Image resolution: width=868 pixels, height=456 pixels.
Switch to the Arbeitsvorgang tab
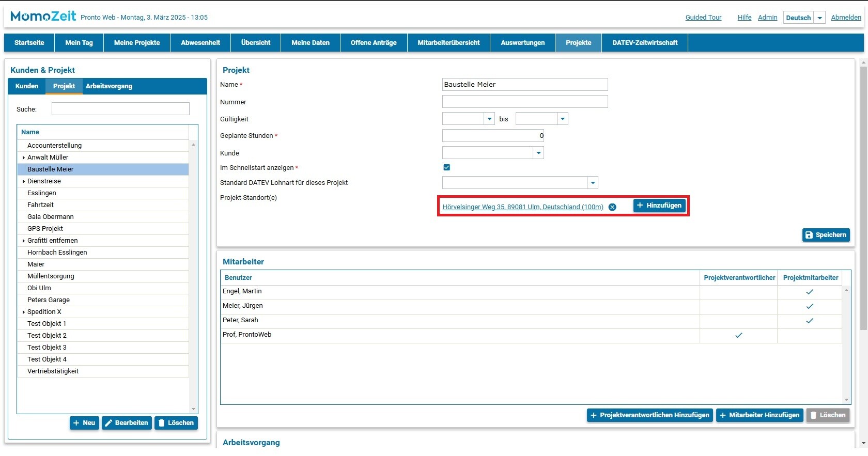click(x=109, y=86)
